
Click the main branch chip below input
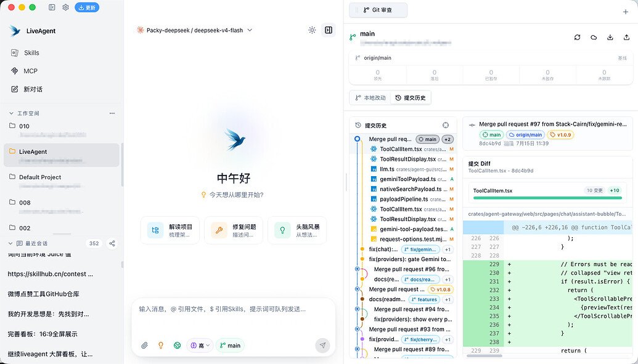point(231,346)
